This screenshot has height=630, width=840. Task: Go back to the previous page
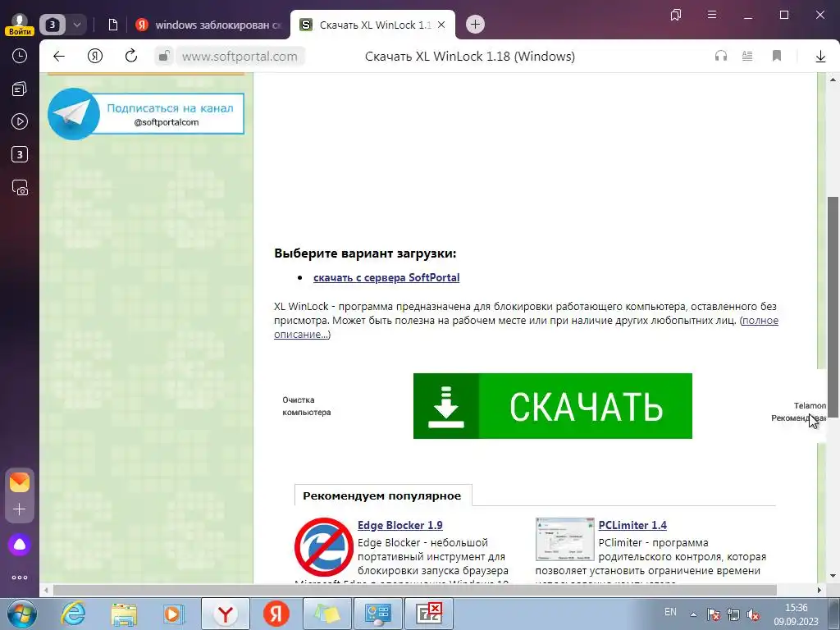(59, 57)
